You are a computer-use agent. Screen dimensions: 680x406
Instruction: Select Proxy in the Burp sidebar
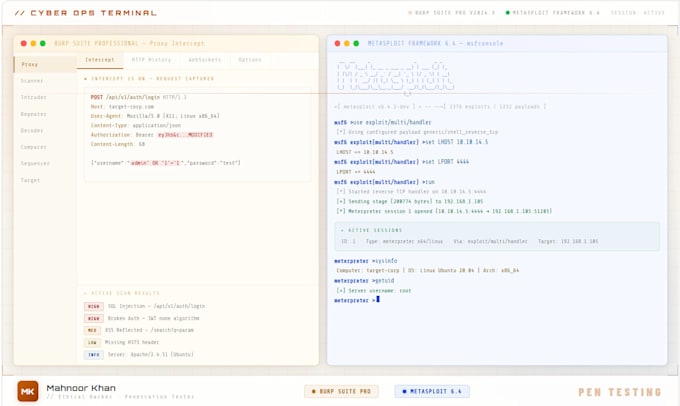click(45, 64)
